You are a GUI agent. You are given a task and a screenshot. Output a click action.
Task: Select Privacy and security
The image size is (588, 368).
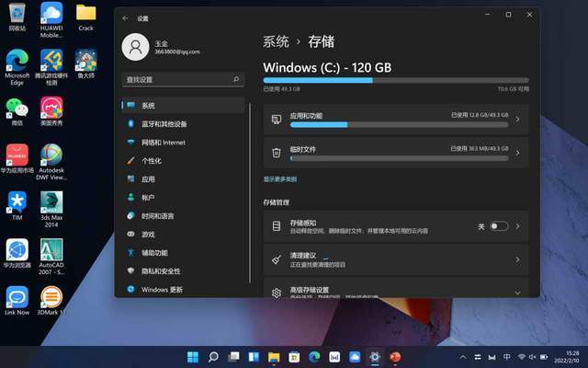(184, 271)
